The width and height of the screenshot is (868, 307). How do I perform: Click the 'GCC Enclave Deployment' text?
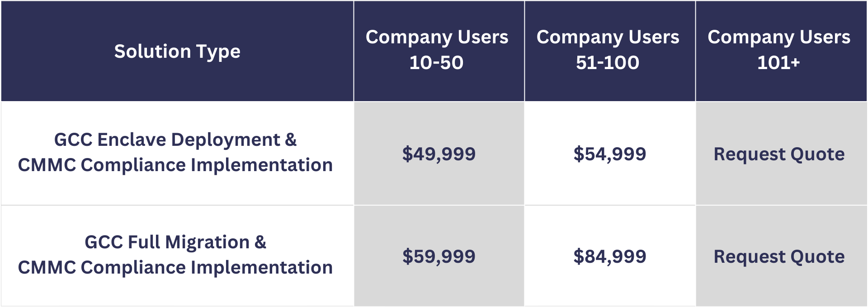[x=167, y=140]
